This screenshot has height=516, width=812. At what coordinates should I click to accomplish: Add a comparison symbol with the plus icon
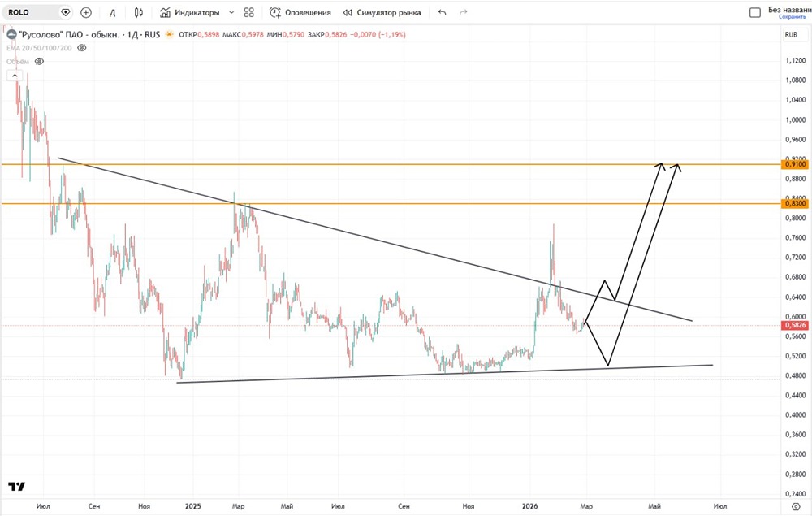tap(86, 12)
